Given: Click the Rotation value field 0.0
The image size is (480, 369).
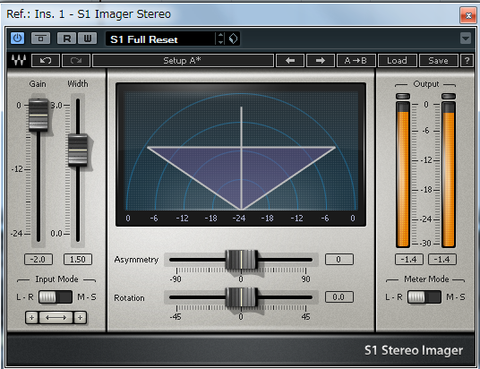Looking at the screenshot, I should 339,297.
